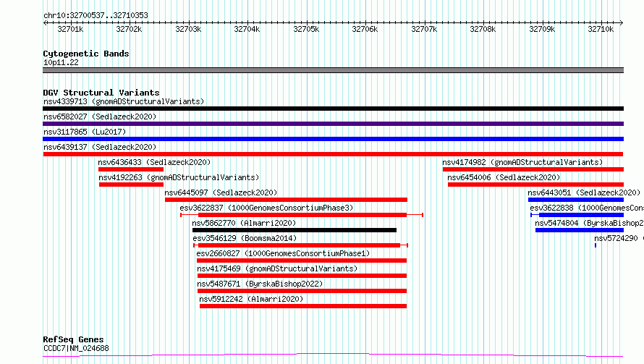Open the CCDC7|NM_024688 gene label

[76, 348]
